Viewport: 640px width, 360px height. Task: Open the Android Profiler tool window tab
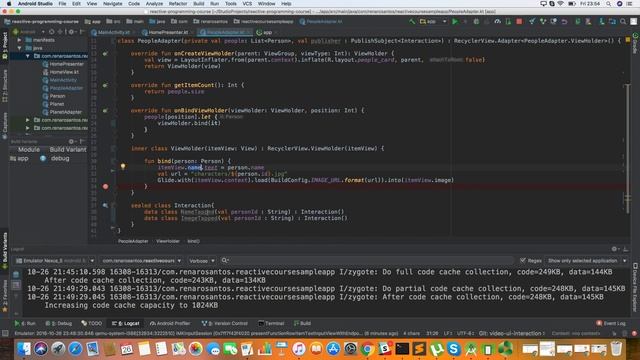[x=170, y=323]
